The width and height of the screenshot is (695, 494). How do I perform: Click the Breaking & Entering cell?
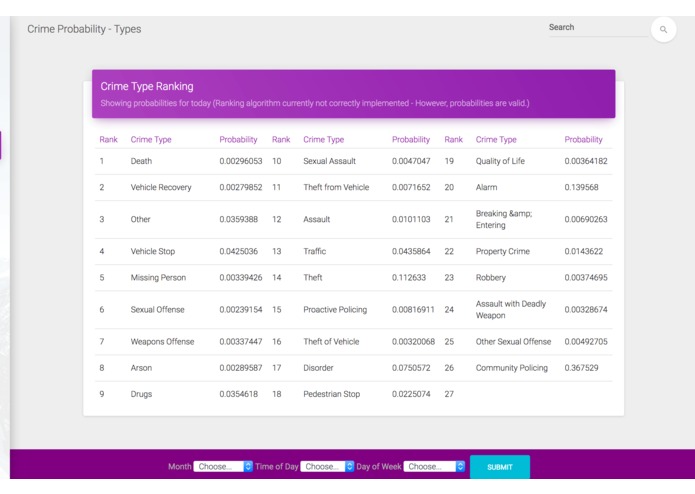(x=504, y=219)
